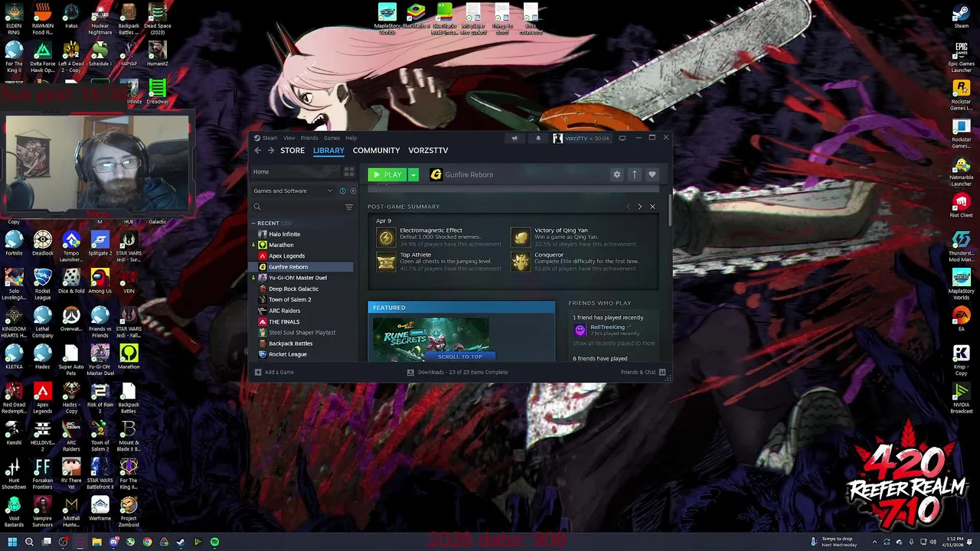This screenshot has width=980, height=551.
Task: Navigate forward with the Steam forward arrow
Action: pos(270,151)
